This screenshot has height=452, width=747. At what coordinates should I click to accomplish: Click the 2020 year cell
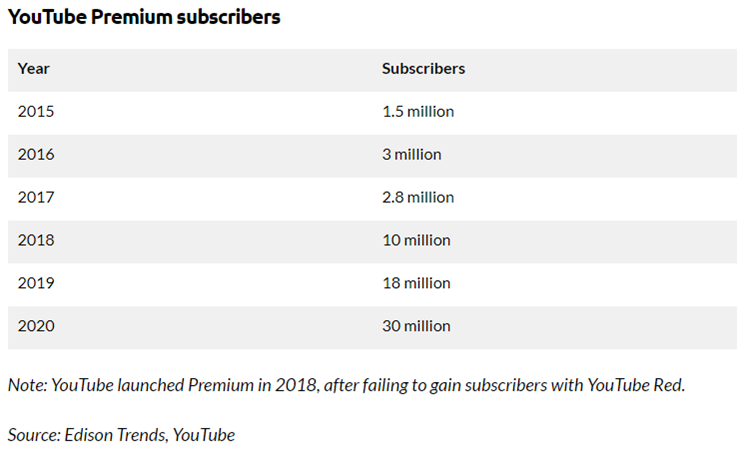36,326
